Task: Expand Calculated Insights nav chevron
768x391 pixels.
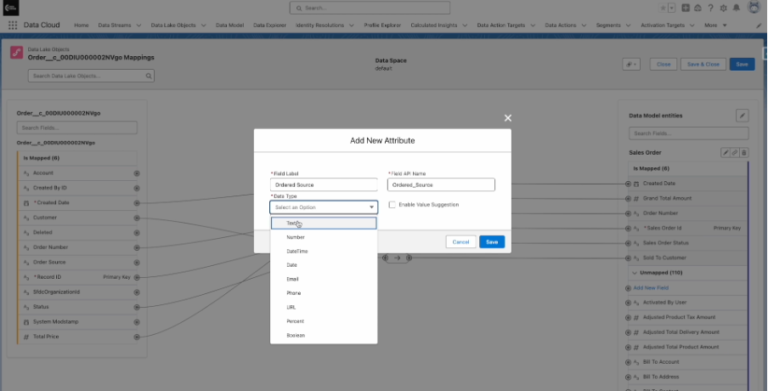Action: coord(464,25)
